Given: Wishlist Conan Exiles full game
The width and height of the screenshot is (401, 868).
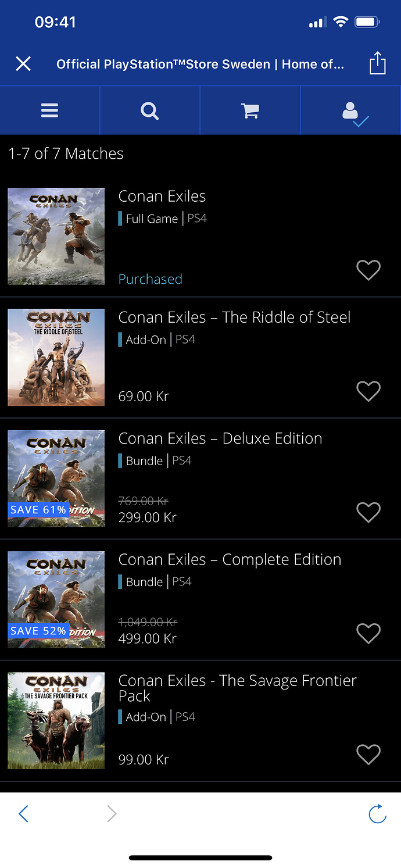Looking at the screenshot, I should 368,270.
